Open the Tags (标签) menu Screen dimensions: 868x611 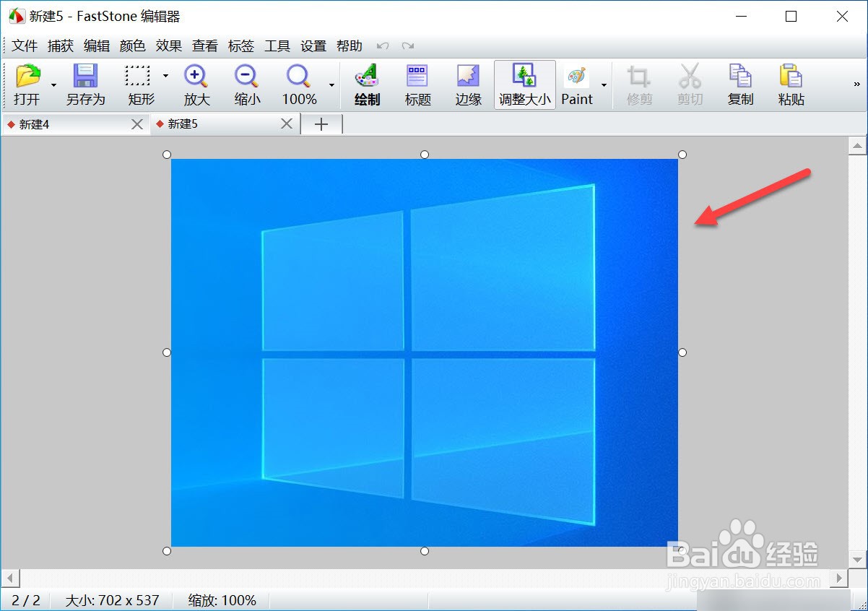click(241, 46)
